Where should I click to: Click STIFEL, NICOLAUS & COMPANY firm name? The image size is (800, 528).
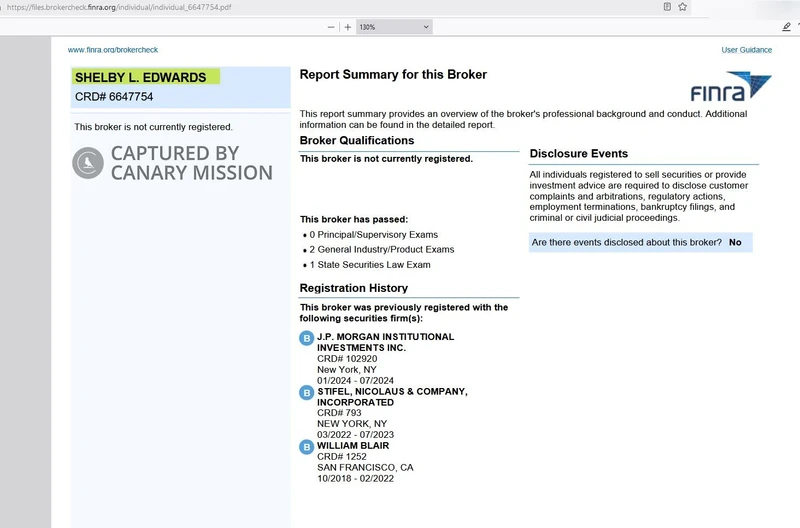pyautogui.click(x=392, y=397)
